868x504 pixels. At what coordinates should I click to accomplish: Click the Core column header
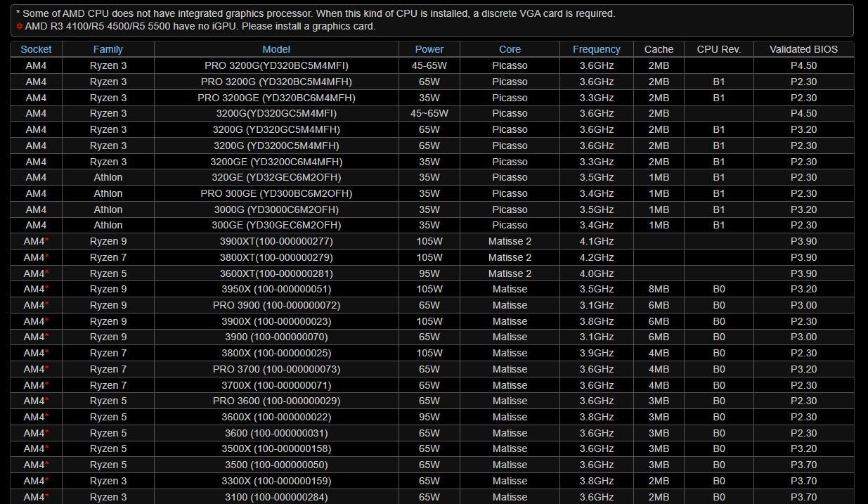(510, 49)
